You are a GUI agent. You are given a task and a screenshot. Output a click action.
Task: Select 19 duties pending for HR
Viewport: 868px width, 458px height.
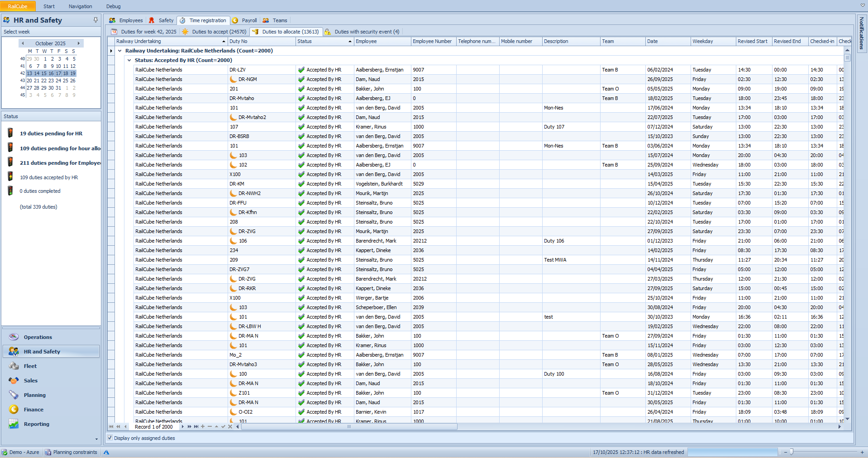coord(51,134)
